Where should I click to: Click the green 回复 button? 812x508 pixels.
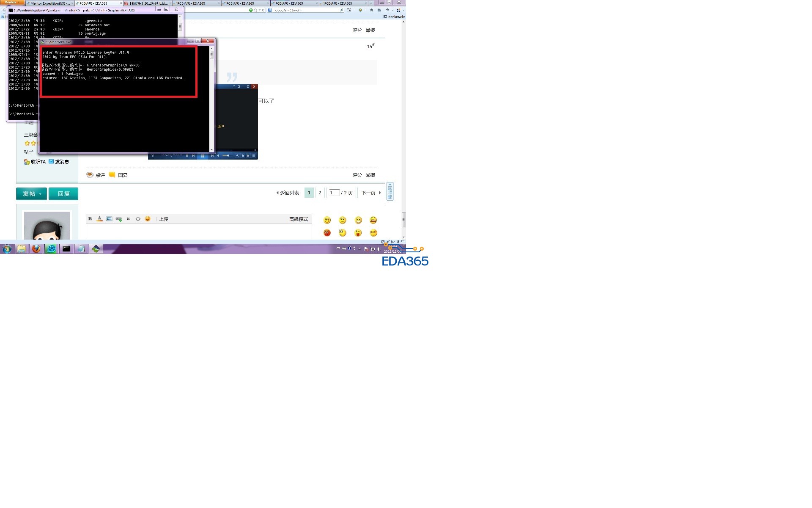(x=63, y=194)
